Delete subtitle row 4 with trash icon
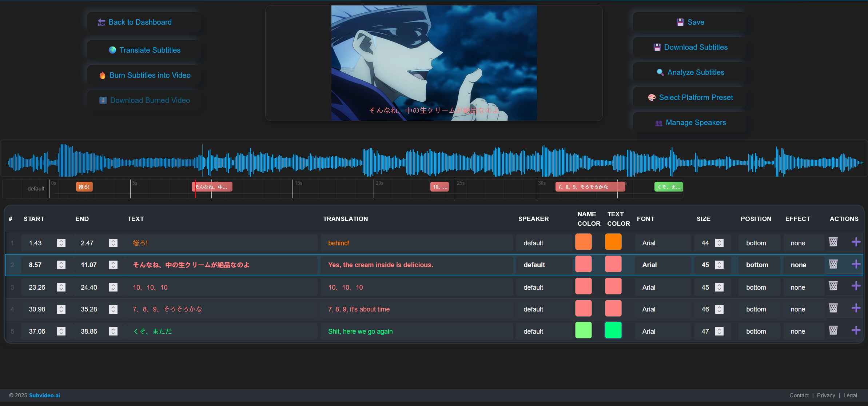 point(833,308)
